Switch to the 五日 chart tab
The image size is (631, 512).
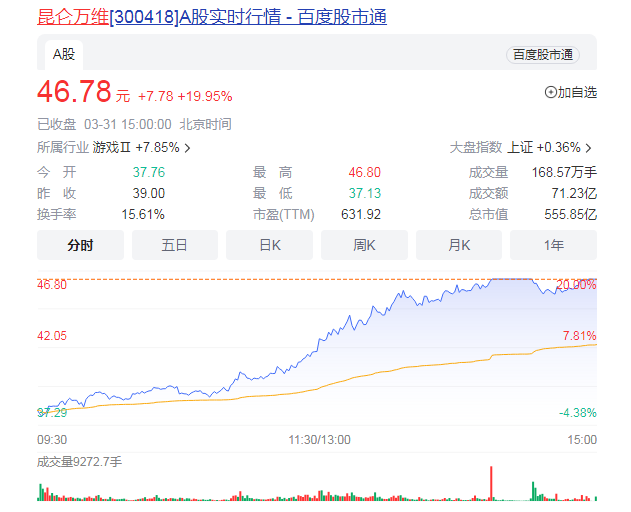coord(175,245)
